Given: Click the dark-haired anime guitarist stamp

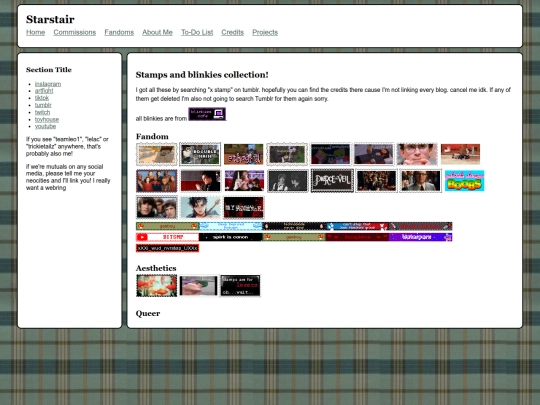Looking at the screenshot, I should click(x=200, y=207).
